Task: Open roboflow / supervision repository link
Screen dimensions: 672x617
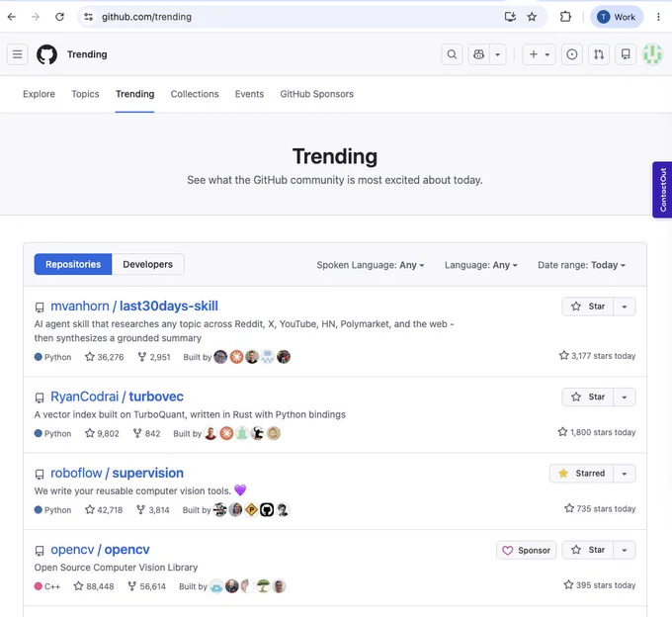Action: [x=117, y=473]
